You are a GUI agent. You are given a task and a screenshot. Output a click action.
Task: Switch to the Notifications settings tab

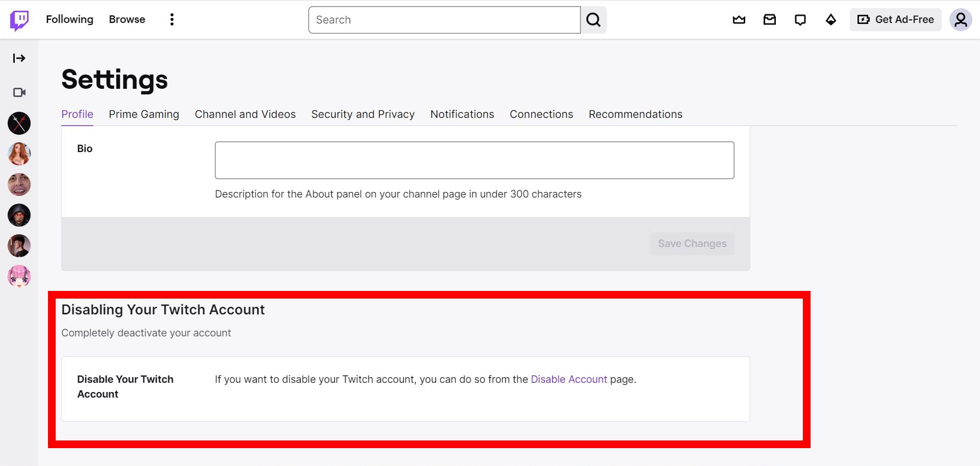(462, 114)
